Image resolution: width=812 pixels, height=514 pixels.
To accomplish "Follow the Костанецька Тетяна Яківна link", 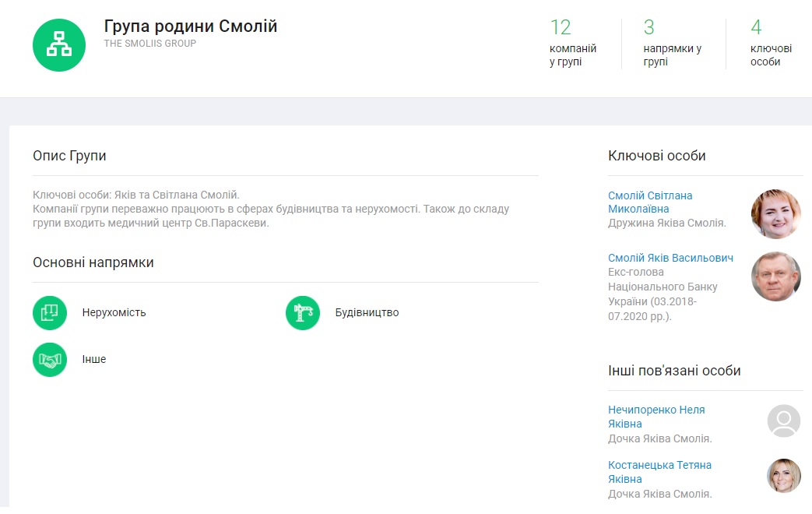I will pyautogui.click(x=659, y=472).
